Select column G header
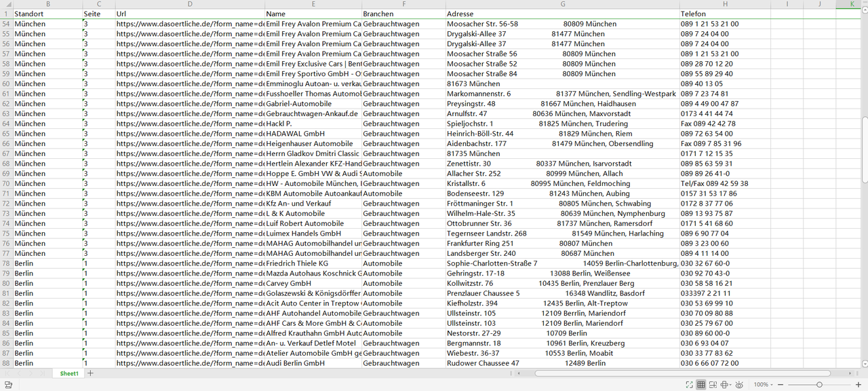 (x=562, y=4)
